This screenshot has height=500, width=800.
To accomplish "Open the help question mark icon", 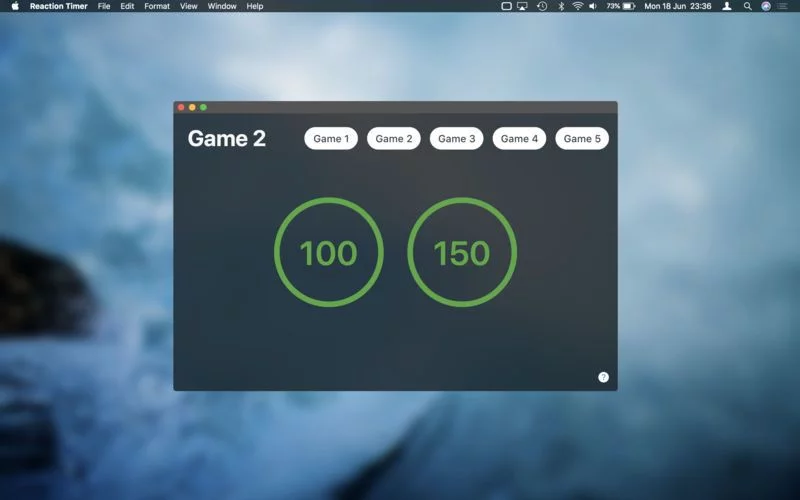I will 603,377.
